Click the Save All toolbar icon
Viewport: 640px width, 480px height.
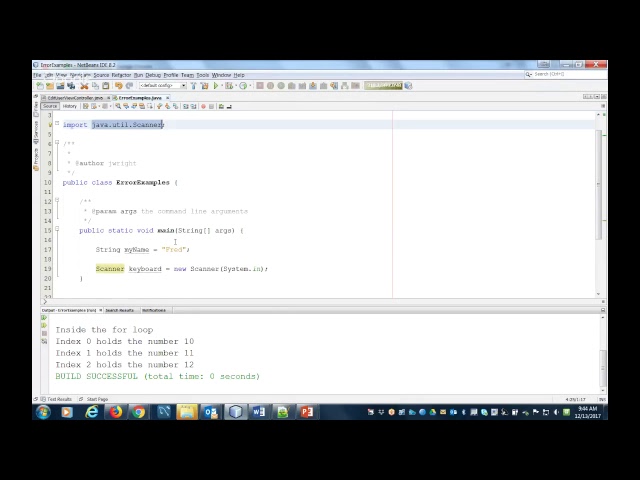point(71,86)
